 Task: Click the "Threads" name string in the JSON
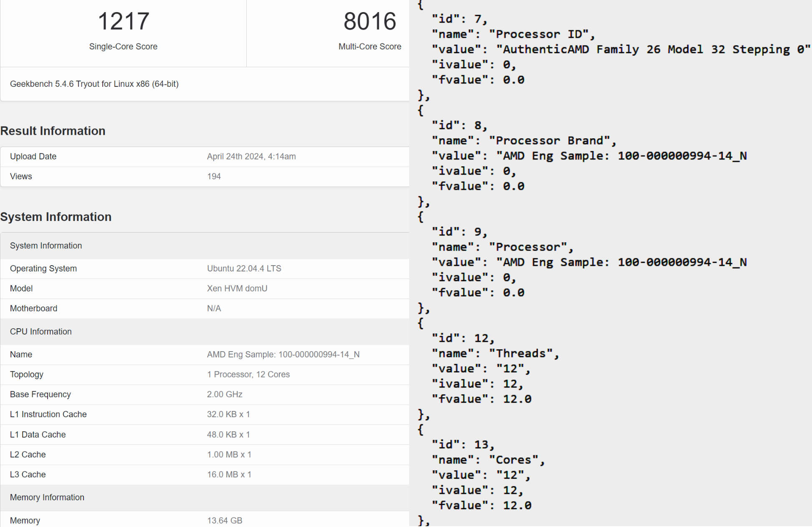click(524, 353)
